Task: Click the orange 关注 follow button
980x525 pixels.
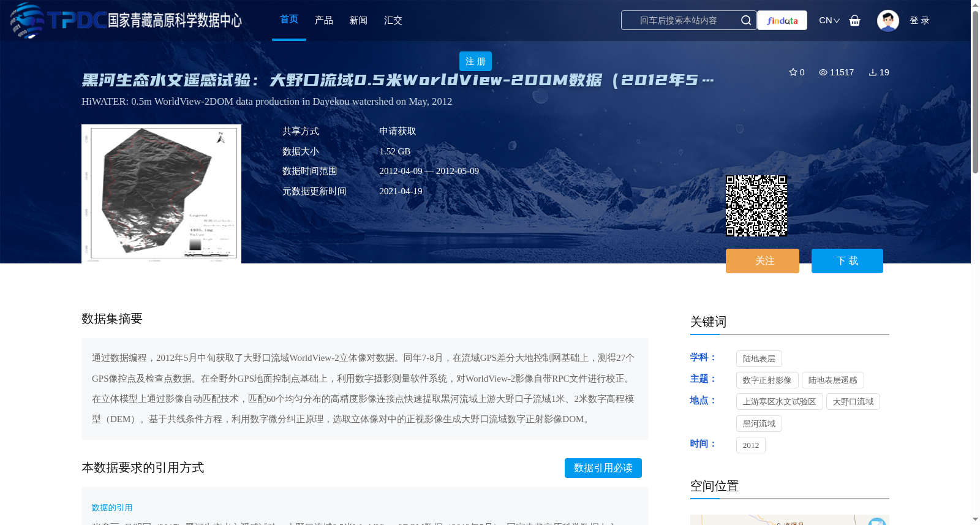Action: [x=763, y=261]
